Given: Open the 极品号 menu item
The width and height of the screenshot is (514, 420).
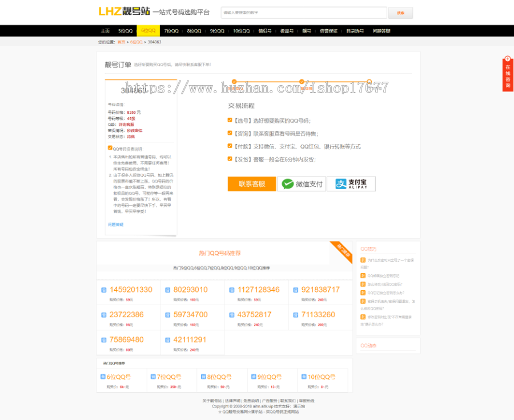Looking at the screenshot, I should (x=287, y=31).
